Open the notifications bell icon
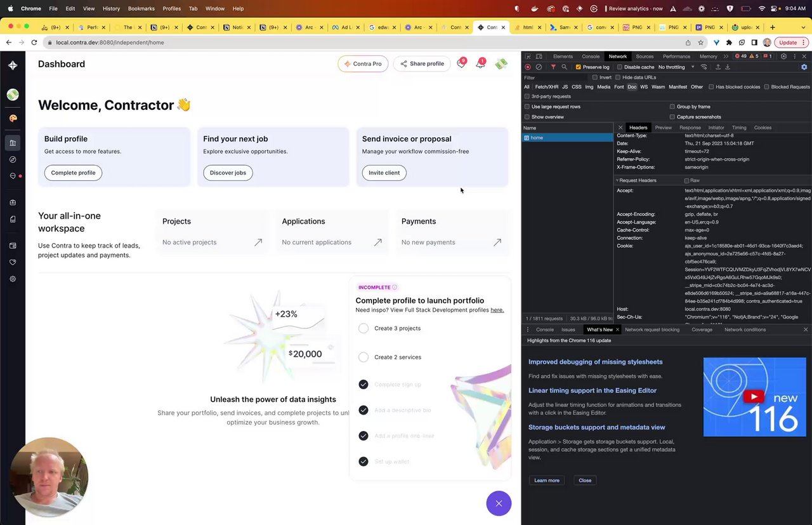812x525 pixels. (x=480, y=63)
